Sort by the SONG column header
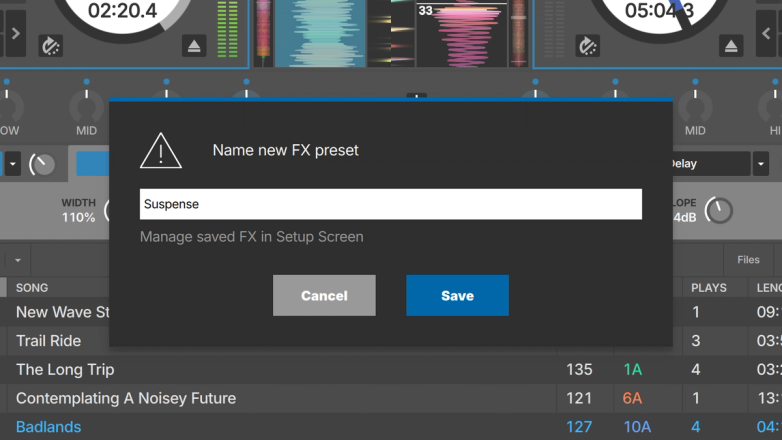This screenshot has height=440, width=782. (x=32, y=288)
